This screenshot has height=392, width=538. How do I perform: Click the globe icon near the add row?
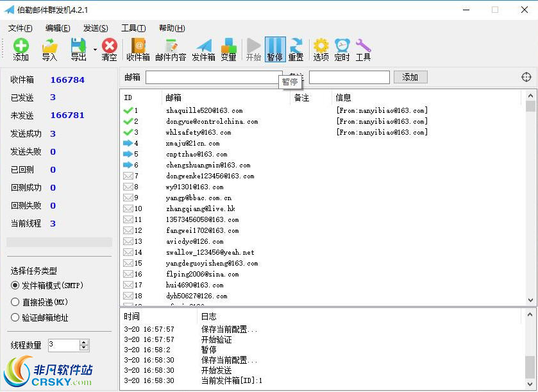[x=527, y=76]
